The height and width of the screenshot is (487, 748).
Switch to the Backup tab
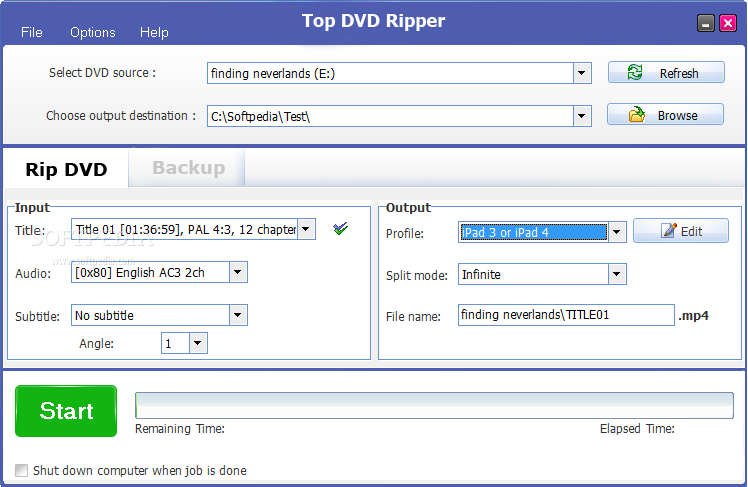tap(188, 168)
